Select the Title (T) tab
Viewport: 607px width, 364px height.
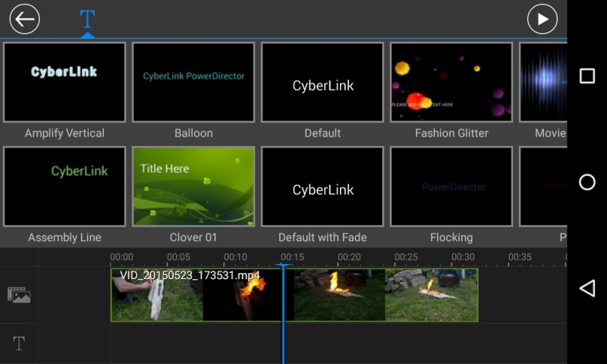(87, 20)
